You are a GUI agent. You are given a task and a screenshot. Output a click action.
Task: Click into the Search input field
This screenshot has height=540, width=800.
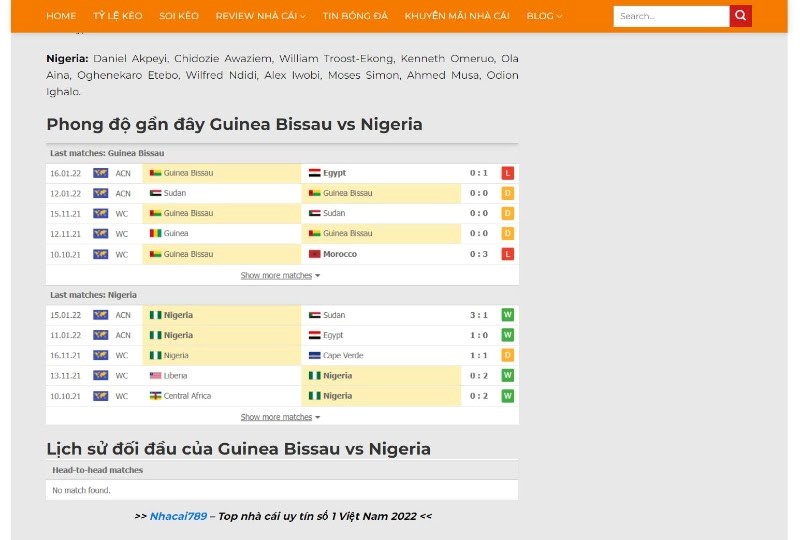pyautogui.click(x=670, y=16)
